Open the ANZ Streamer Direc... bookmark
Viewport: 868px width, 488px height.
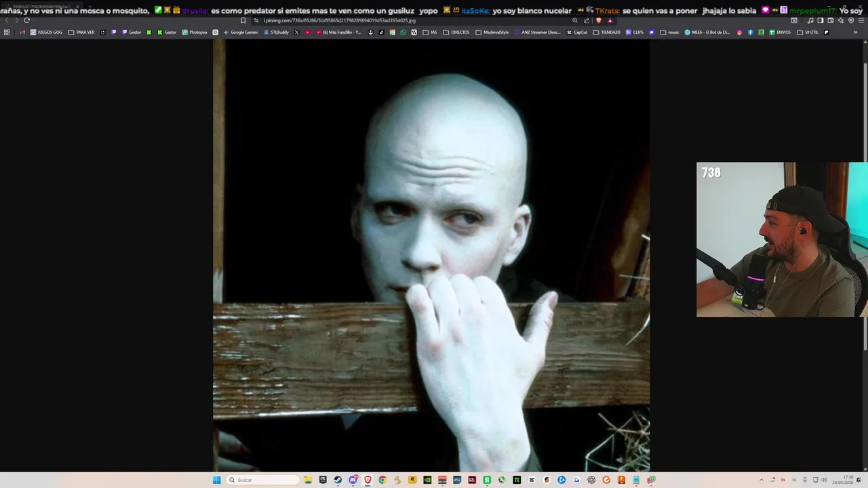coord(538,32)
